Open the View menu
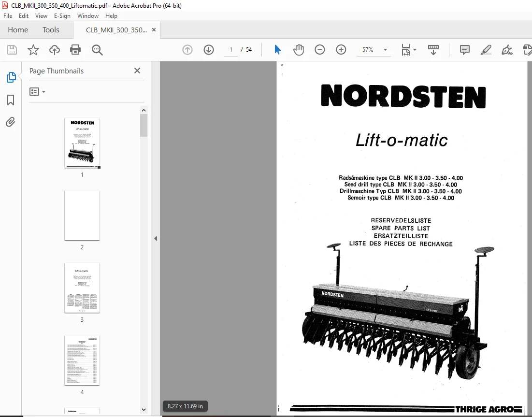This screenshot has width=532, height=417. pyautogui.click(x=41, y=16)
